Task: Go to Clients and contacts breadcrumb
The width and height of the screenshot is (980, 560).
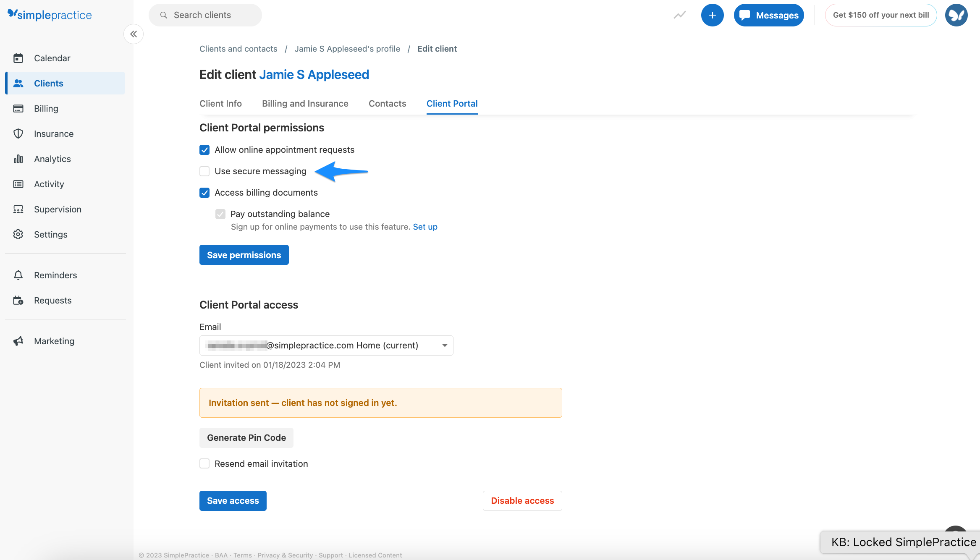Action: (238, 49)
